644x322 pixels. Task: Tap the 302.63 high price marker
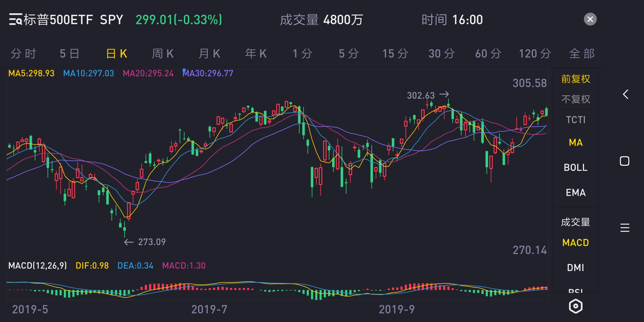point(421,95)
